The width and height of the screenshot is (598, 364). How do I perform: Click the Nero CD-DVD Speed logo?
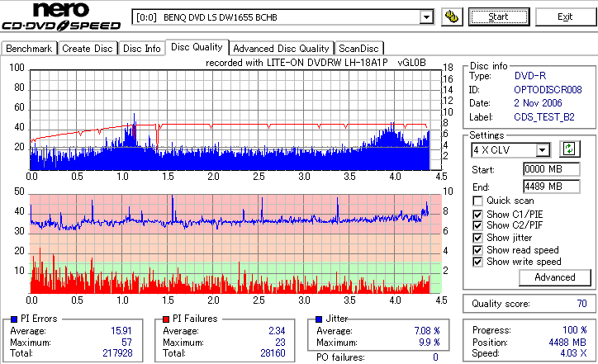[61, 16]
